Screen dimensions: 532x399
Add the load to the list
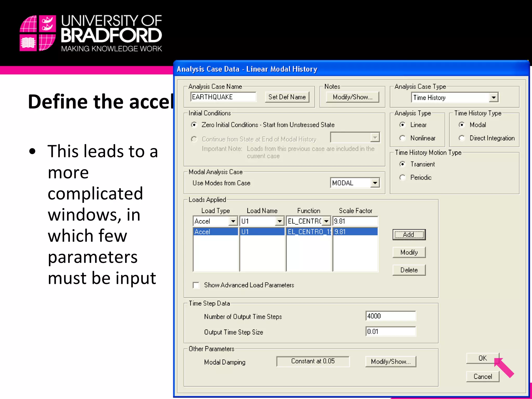point(409,235)
